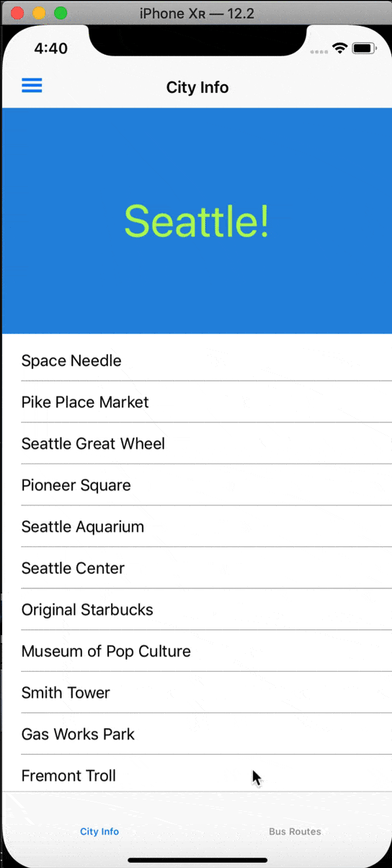Tap the Pioneer Square row
392x868 pixels.
tap(197, 485)
